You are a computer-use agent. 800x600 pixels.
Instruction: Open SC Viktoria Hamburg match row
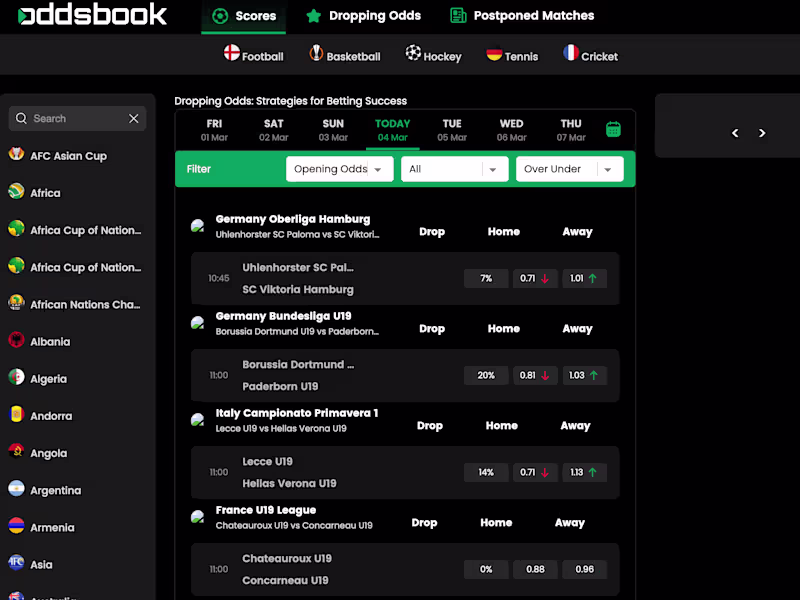coord(405,279)
